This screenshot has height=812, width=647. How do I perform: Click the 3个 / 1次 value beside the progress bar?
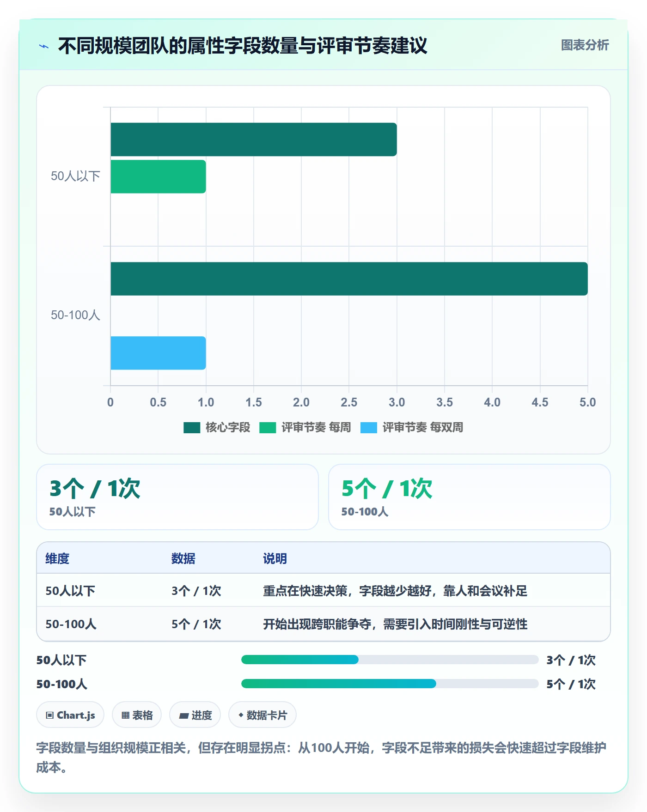coord(571,660)
